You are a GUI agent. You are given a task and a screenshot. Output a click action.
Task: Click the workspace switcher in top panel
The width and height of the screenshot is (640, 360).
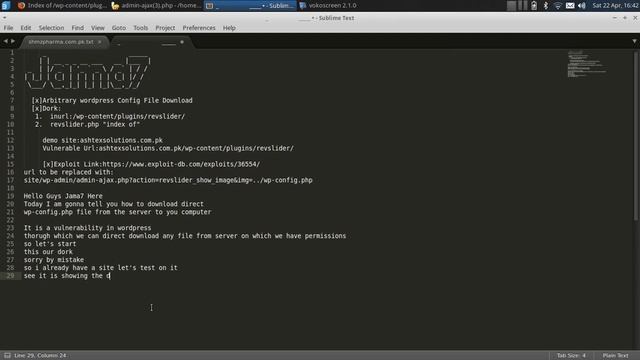pyautogui.click(x=517, y=5)
